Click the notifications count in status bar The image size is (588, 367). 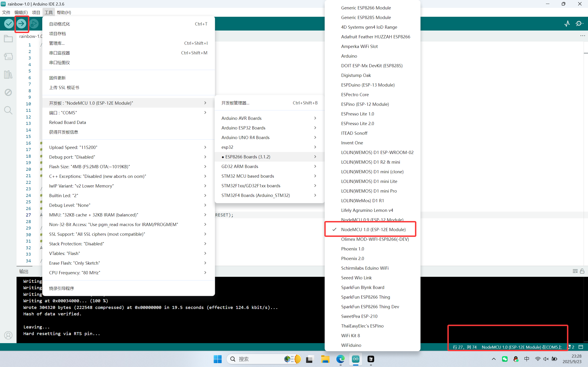(x=571, y=347)
